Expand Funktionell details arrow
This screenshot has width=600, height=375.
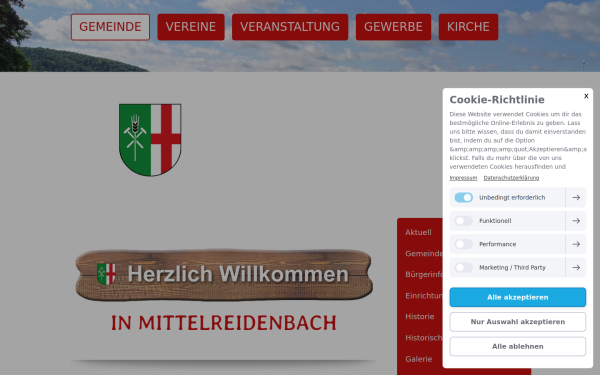[576, 221]
